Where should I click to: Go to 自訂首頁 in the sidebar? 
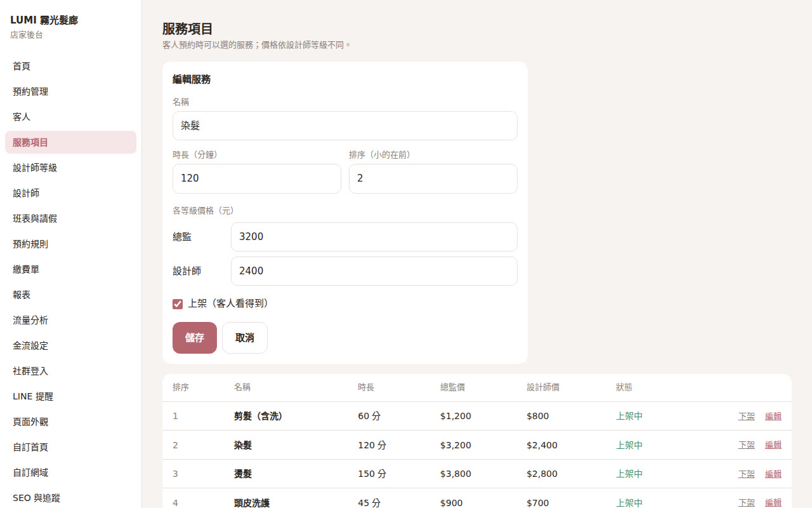pyautogui.click(x=70, y=447)
